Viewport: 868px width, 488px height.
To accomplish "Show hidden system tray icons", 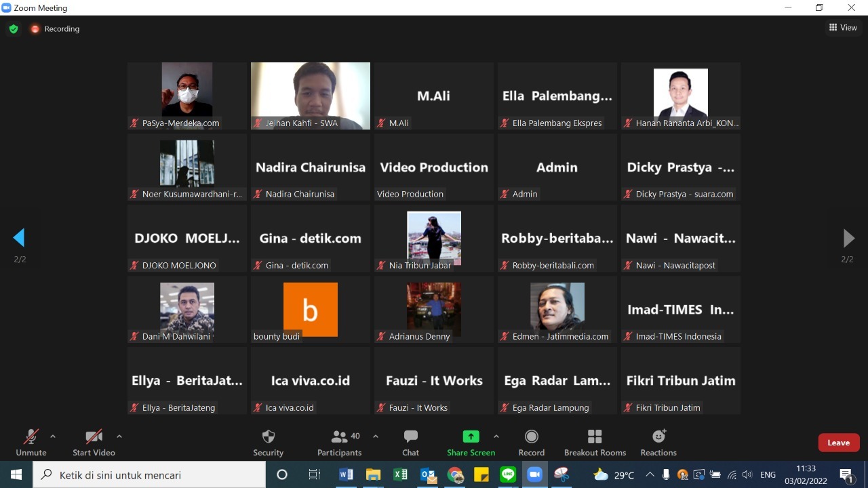I will pyautogui.click(x=650, y=474).
